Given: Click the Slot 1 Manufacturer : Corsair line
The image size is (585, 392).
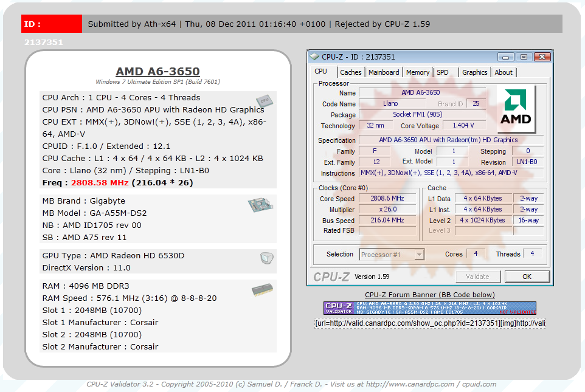Looking at the screenshot, I should pyautogui.click(x=100, y=322).
